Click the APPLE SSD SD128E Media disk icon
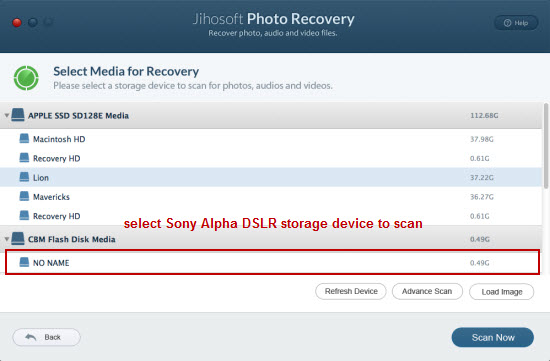The image size is (550, 361). pyautogui.click(x=18, y=115)
